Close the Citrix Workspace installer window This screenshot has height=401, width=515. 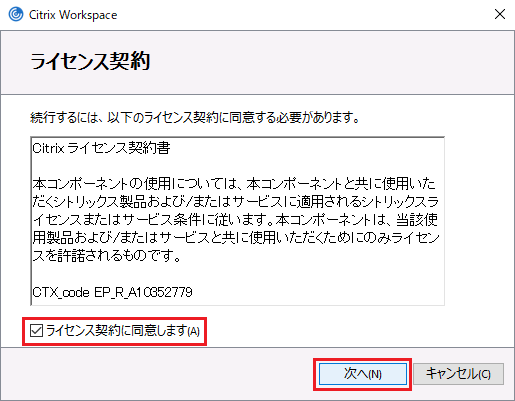(500, 14)
